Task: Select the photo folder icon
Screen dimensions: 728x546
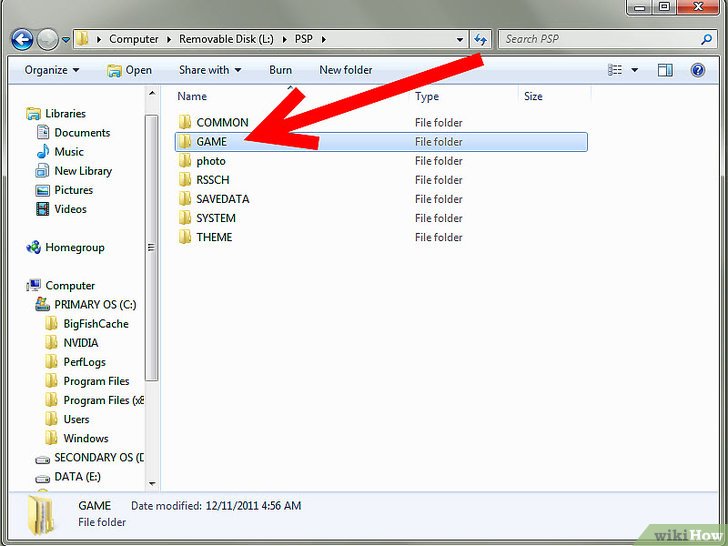Action: pyautogui.click(x=185, y=161)
